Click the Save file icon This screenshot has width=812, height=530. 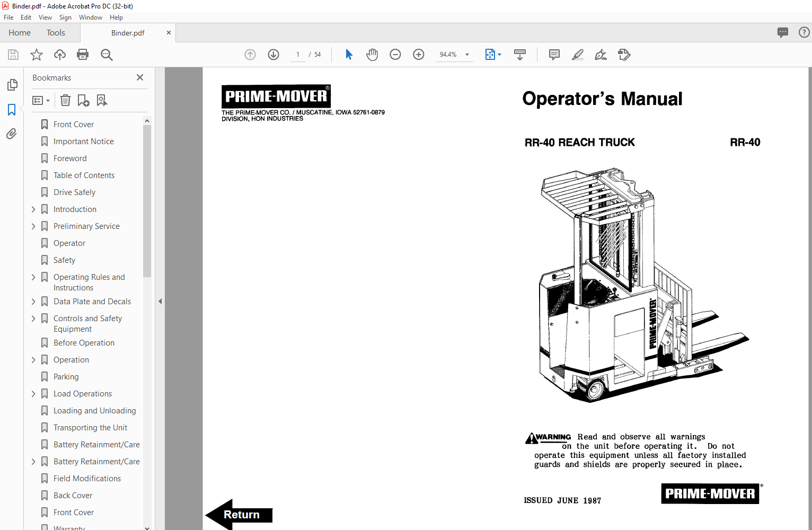point(13,55)
